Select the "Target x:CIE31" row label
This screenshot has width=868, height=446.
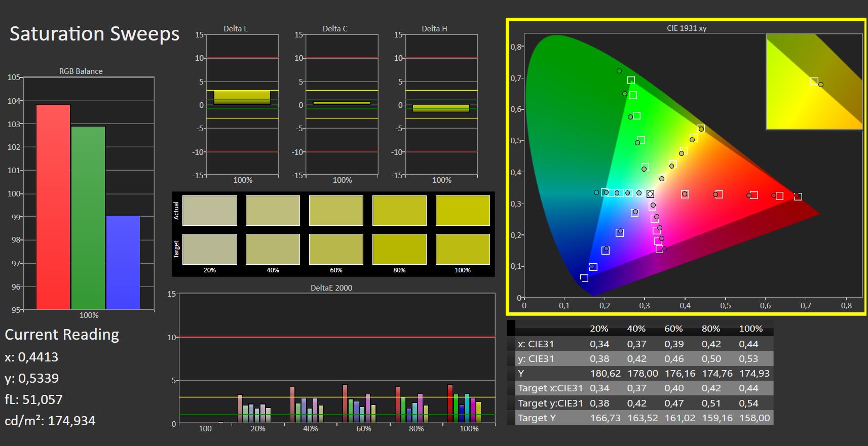point(550,388)
